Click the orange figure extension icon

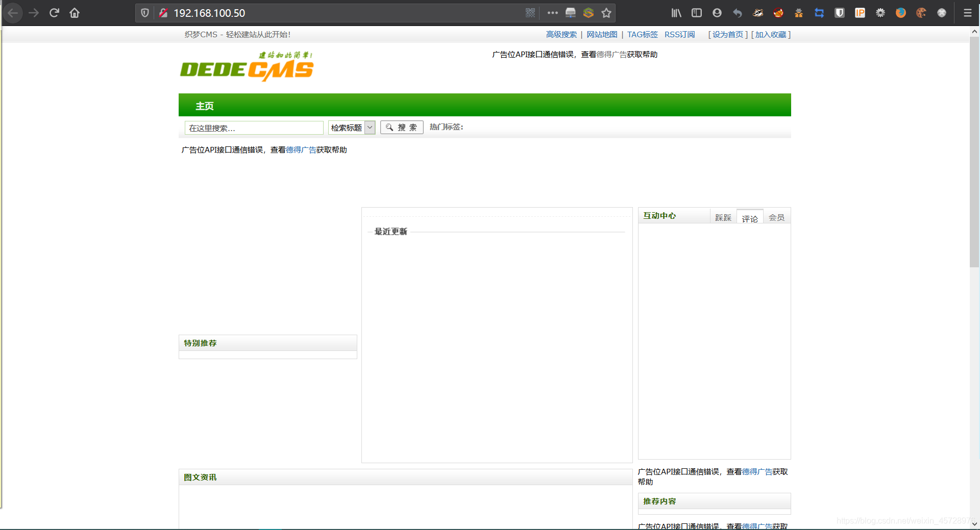(799, 13)
